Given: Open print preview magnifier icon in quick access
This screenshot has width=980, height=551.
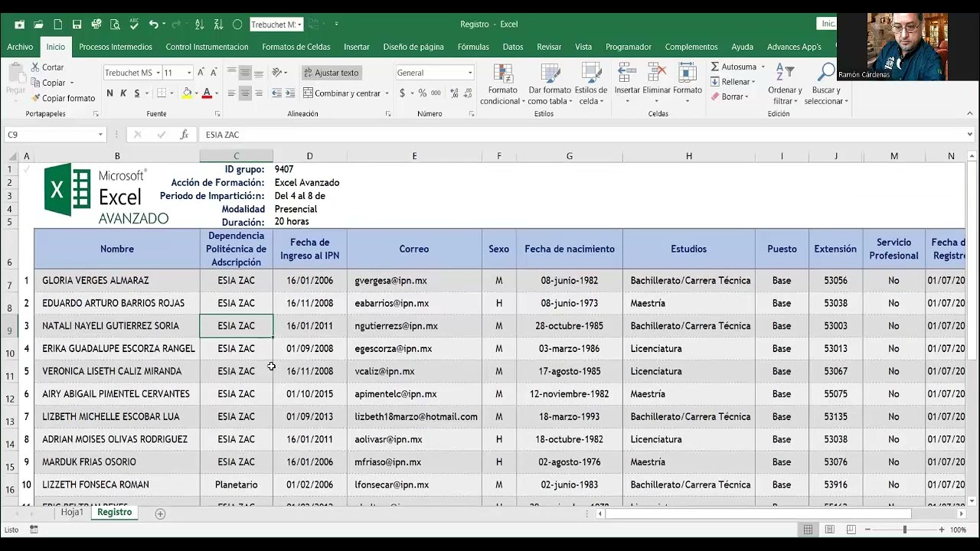Looking at the screenshot, I should [x=115, y=24].
